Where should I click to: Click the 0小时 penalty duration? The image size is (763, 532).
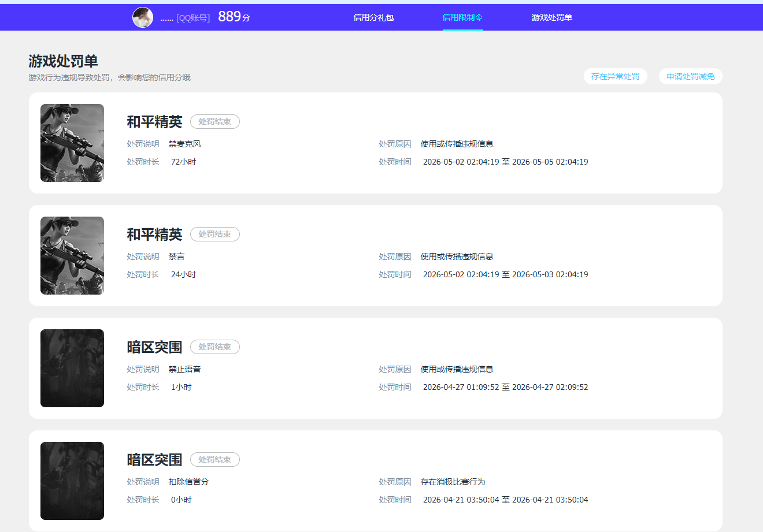182,500
